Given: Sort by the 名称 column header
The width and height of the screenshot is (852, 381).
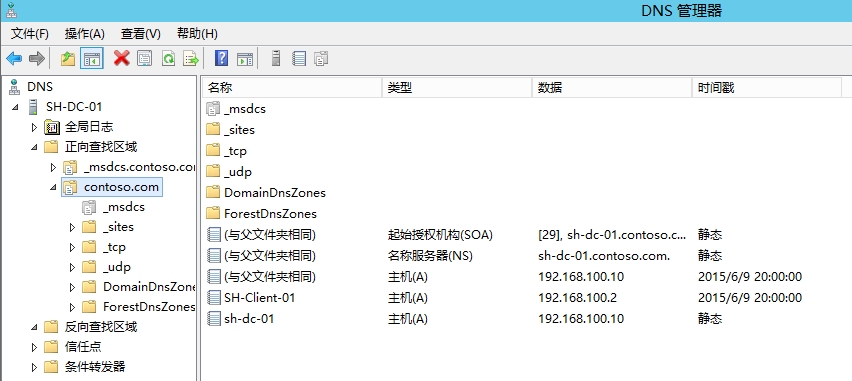Looking at the screenshot, I should coord(292,88).
